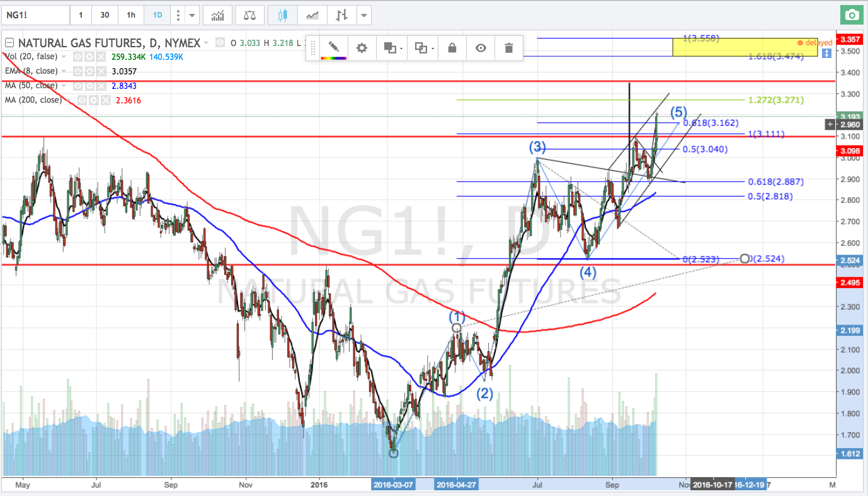Image resolution: width=868 pixels, height=496 pixels.
Task: Select the Bars chart style
Action: coord(342,14)
